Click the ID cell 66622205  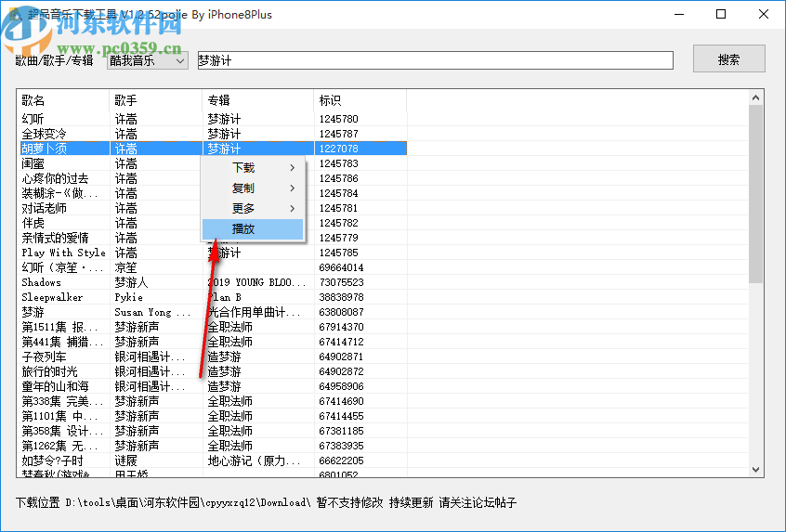tap(341, 461)
